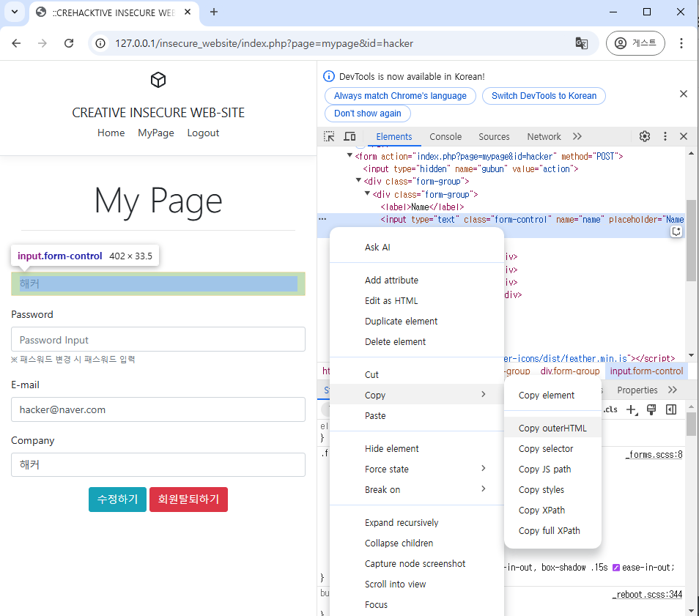Show more Styles pane tabs chevron
Image resolution: width=699 pixels, height=616 pixels.
point(673,390)
